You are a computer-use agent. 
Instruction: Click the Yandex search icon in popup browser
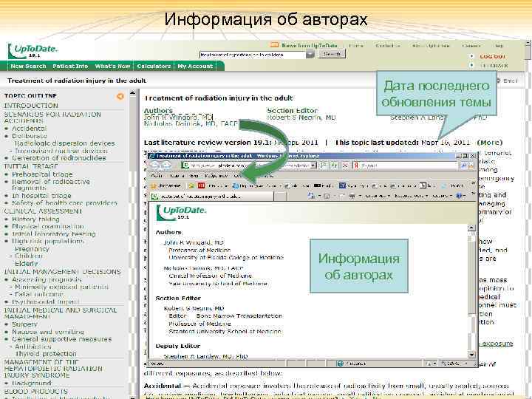pos(356,166)
